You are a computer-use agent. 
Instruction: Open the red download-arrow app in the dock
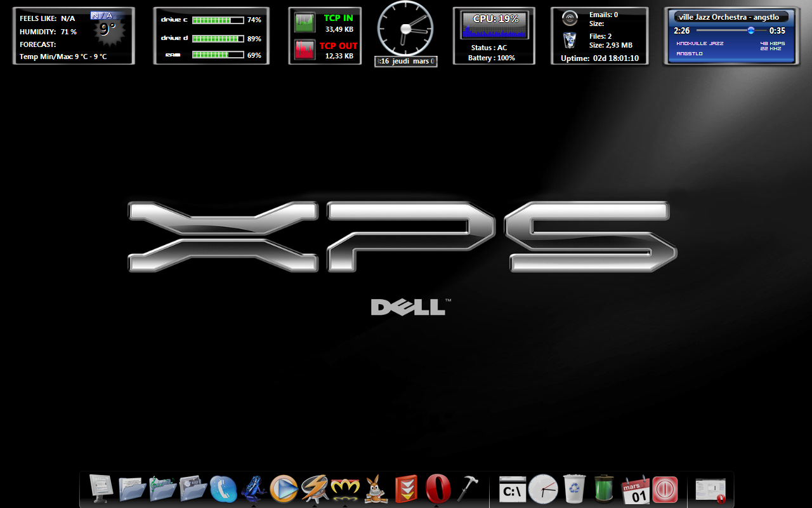[x=406, y=490]
